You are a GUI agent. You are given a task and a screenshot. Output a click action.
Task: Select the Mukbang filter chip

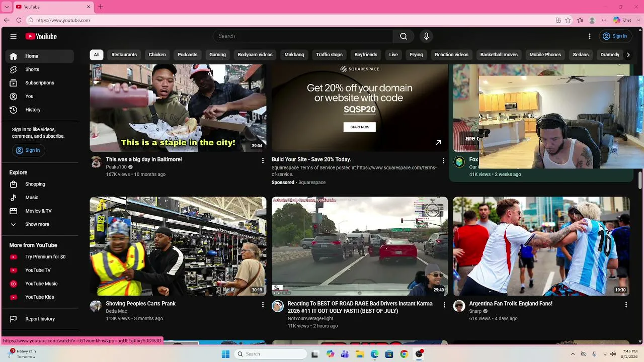(x=294, y=55)
